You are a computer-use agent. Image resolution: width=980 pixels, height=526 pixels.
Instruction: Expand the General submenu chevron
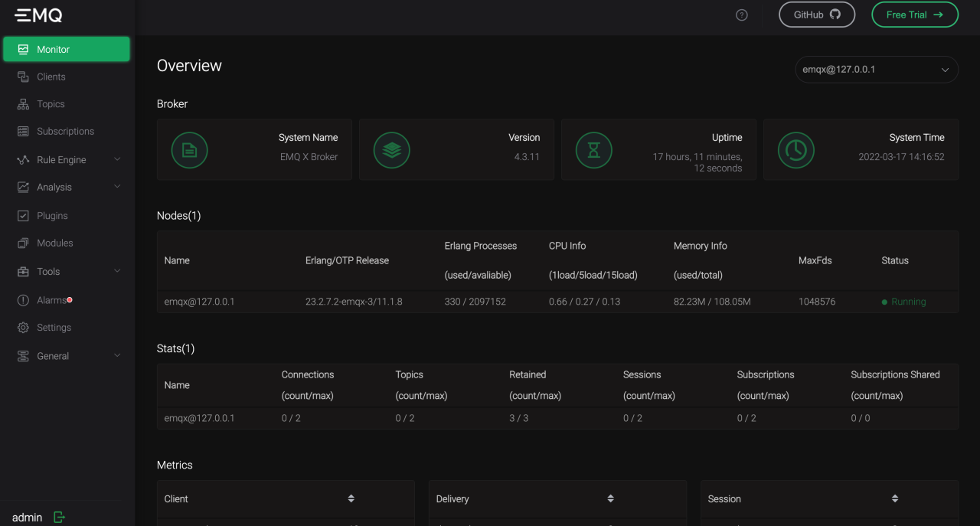(117, 355)
